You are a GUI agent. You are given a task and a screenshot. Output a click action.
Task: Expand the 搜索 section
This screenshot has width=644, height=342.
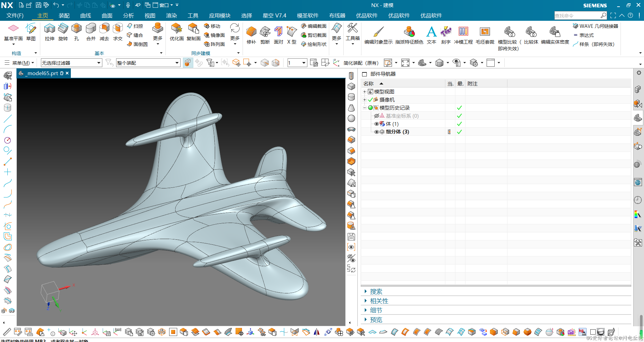[x=365, y=291]
